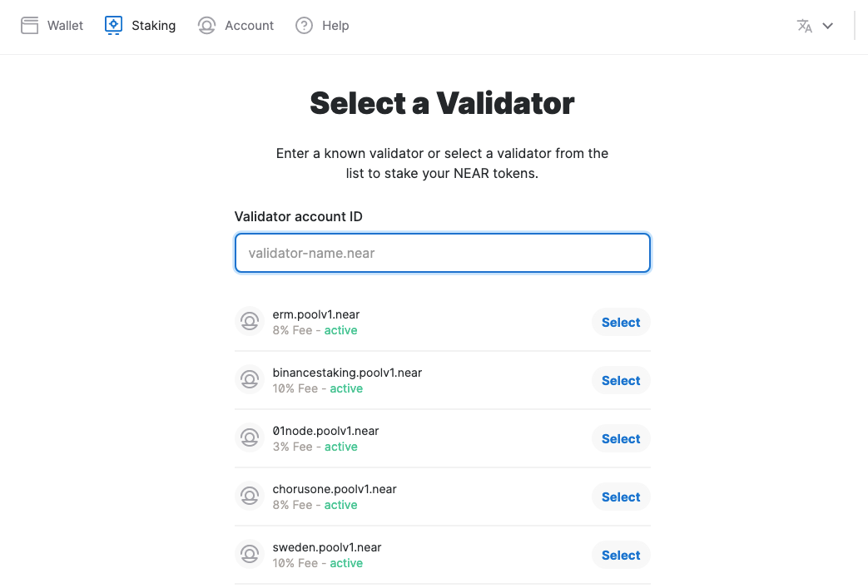Click the sweden.poolv1.near validator avatar icon
Image resolution: width=868 pixels, height=588 pixels.
(x=250, y=555)
